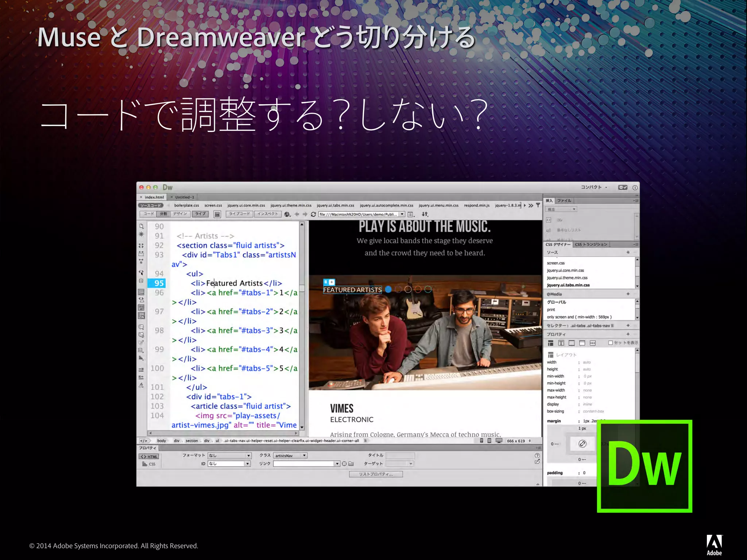Open the ID dropdown in Properties
Screen dimensions: 747x560
pyautogui.click(x=229, y=464)
